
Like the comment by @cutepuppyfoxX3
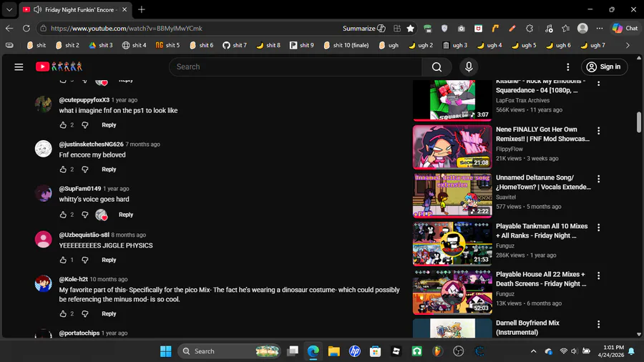63,124
